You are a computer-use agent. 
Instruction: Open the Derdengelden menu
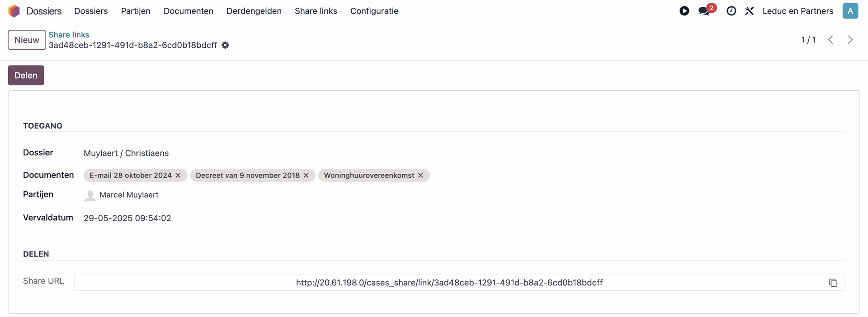(x=254, y=11)
